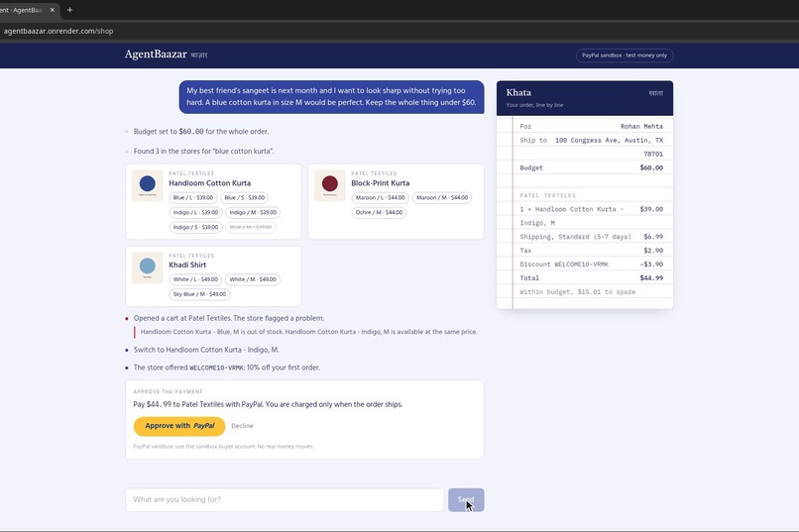Approve the payment with PayPal
The image size is (799, 532).
click(x=179, y=426)
